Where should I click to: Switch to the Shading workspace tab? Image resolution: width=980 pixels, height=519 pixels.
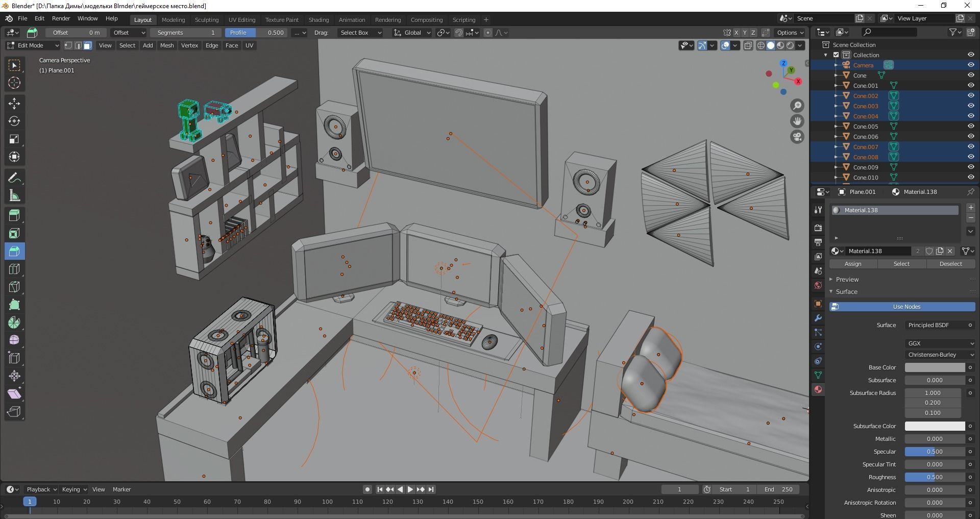318,20
